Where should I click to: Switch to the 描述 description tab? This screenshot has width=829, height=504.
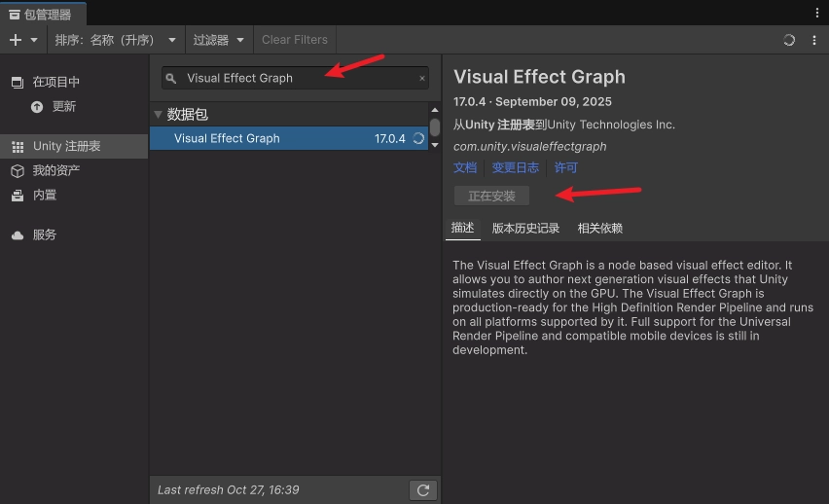462,228
